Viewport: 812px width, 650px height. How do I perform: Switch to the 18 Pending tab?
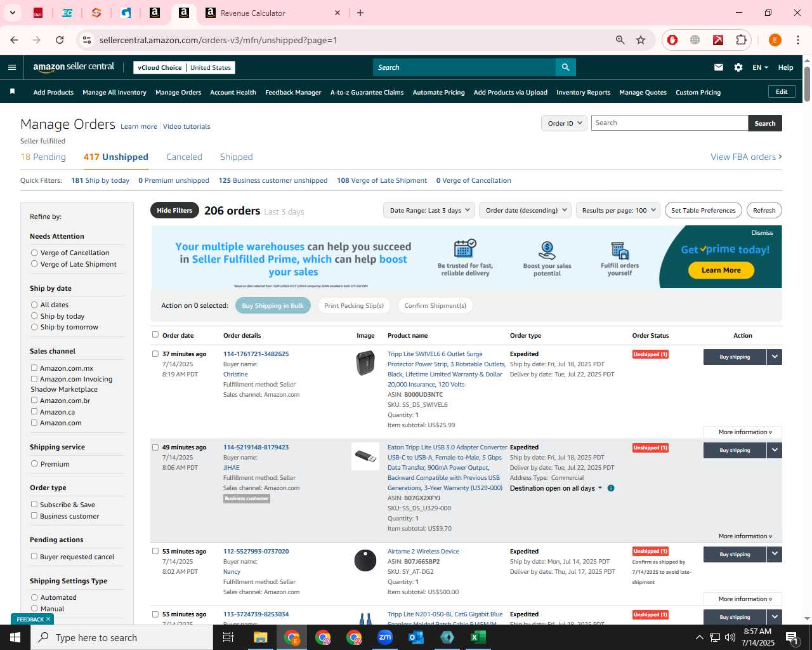43,157
